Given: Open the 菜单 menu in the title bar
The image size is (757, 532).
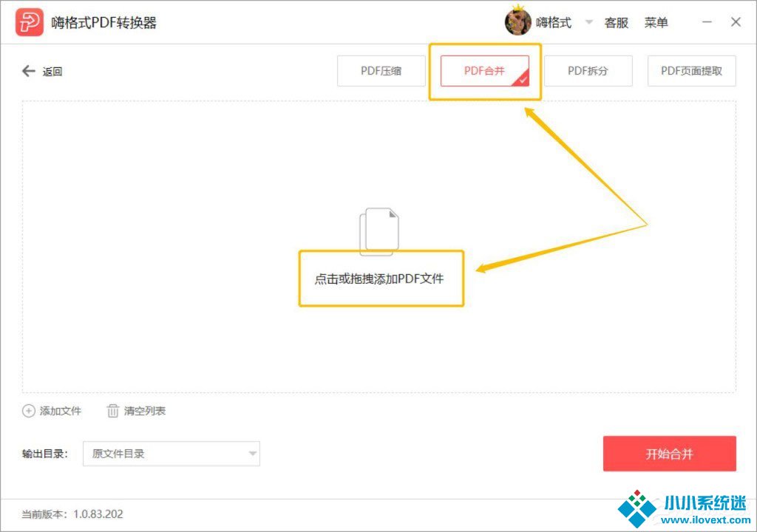Looking at the screenshot, I should [x=656, y=23].
